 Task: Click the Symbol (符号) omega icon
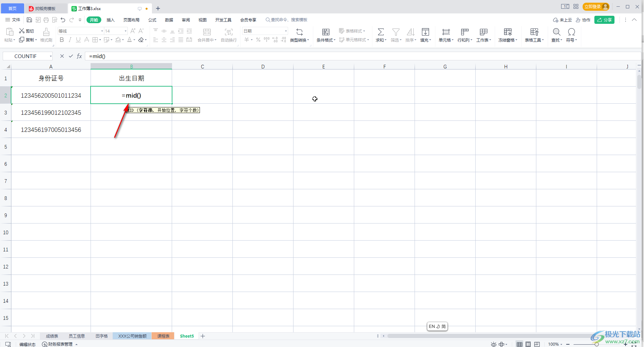tap(572, 32)
